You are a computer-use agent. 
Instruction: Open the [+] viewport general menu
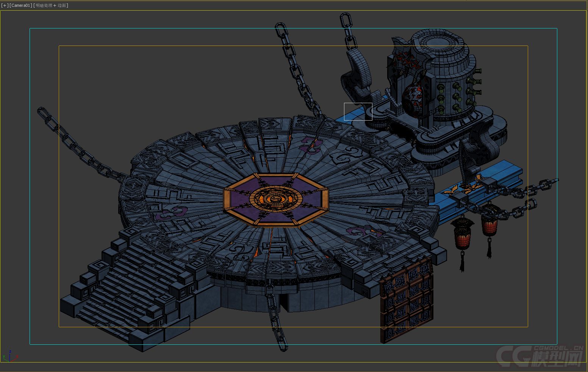pos(5,5)
